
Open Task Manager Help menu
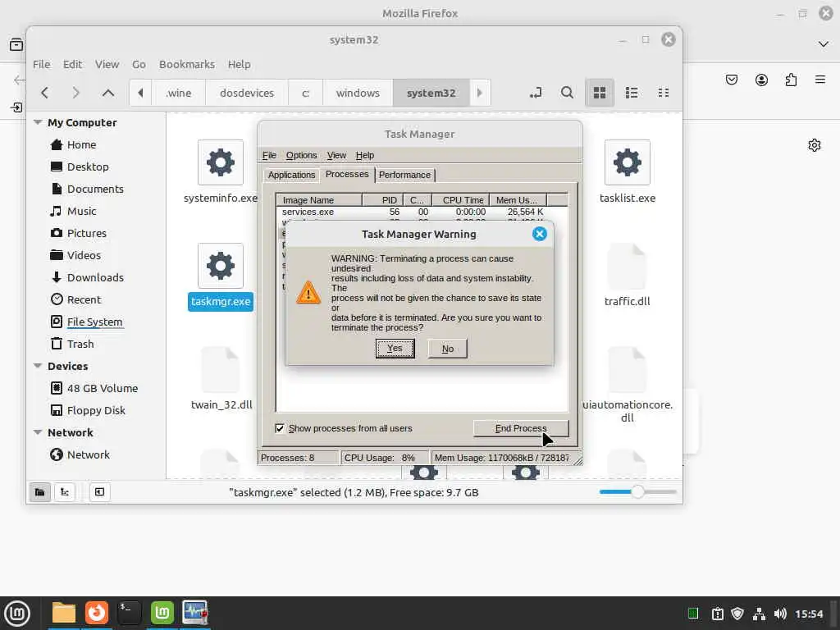(365, 155)
